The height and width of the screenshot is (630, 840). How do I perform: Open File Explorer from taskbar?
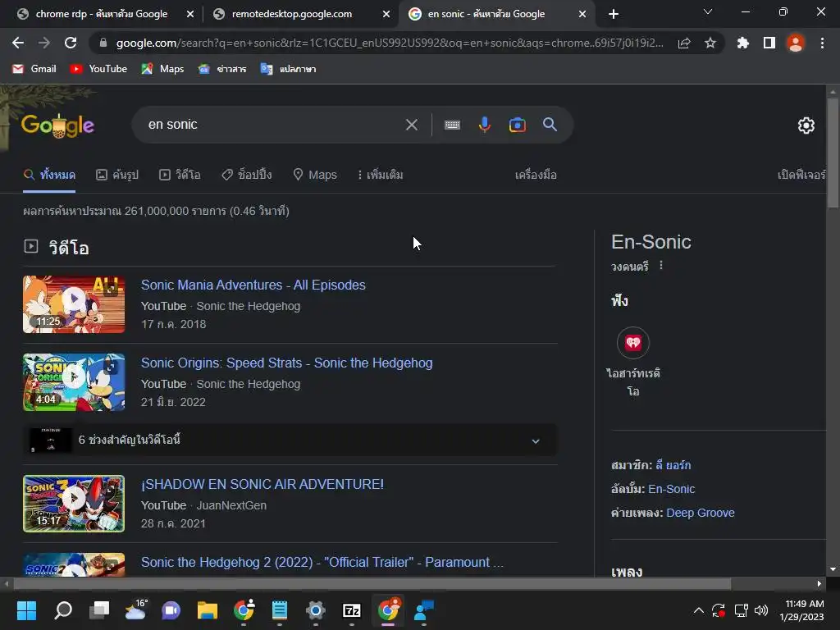point(208,610)
